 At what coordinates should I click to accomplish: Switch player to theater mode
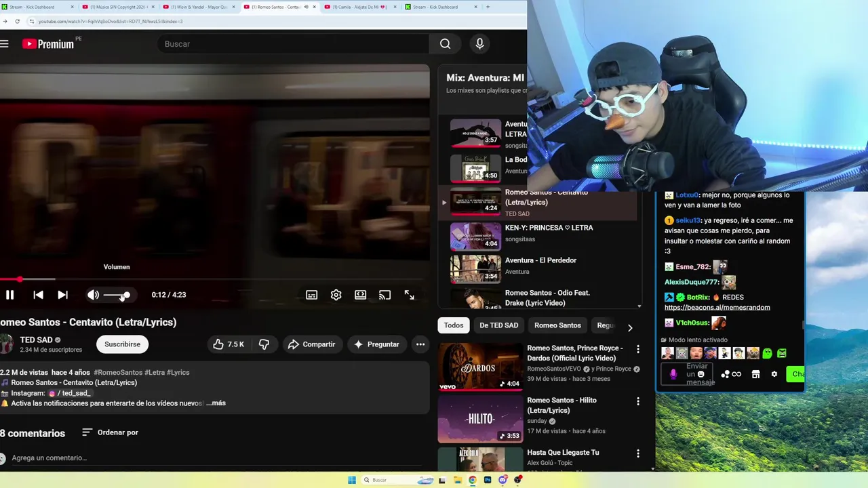click(361, 295)
